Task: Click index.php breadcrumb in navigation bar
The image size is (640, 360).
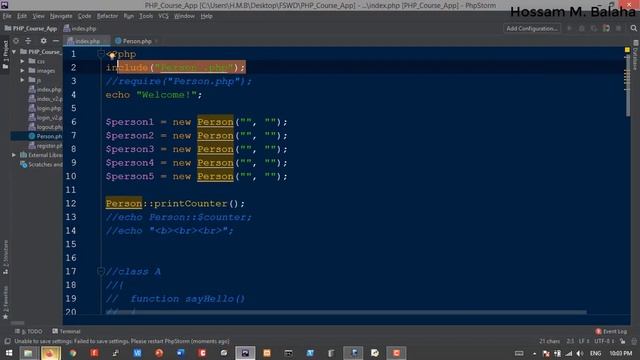Action: click(80, 29)
